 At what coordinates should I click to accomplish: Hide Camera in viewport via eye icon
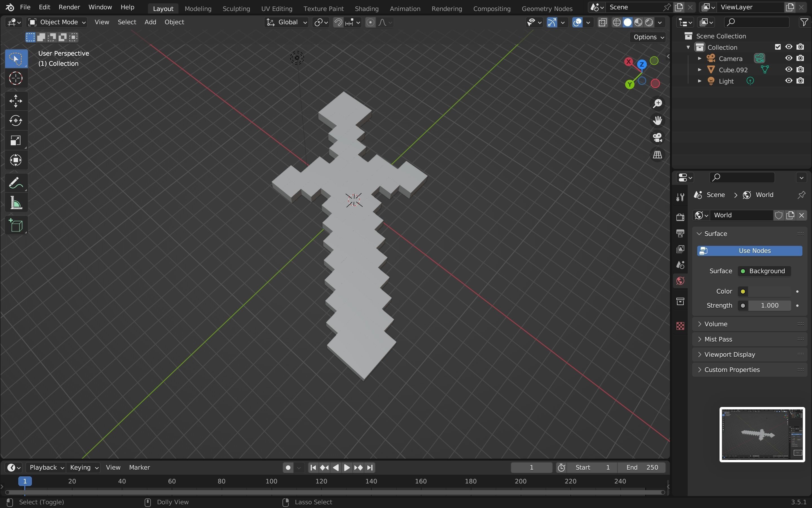point(789,58)
